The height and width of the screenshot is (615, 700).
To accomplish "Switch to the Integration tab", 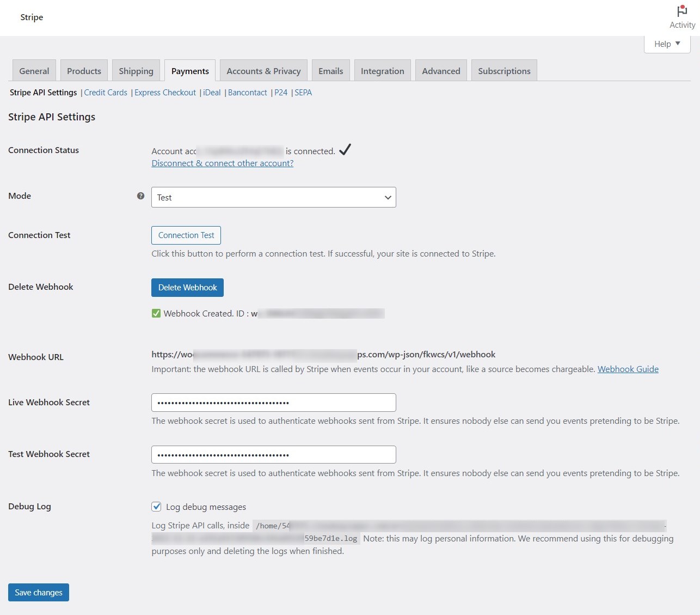I will pyautogui.click(x=383, y=71).
